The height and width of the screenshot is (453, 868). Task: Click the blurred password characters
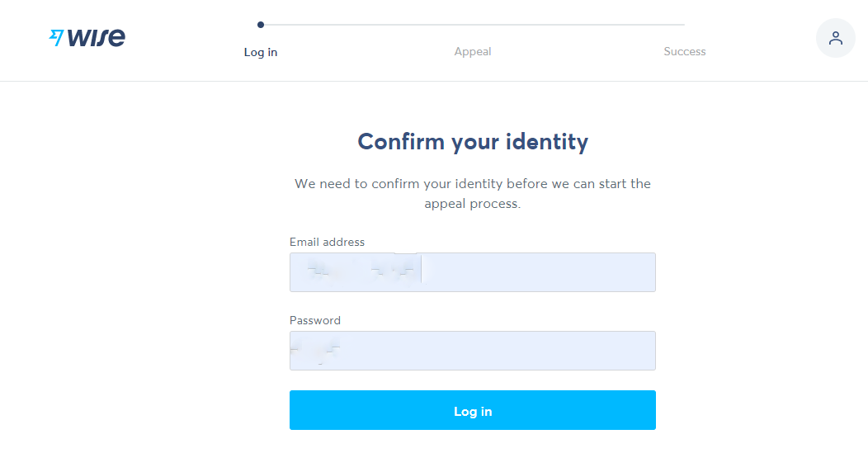[318, 351]
